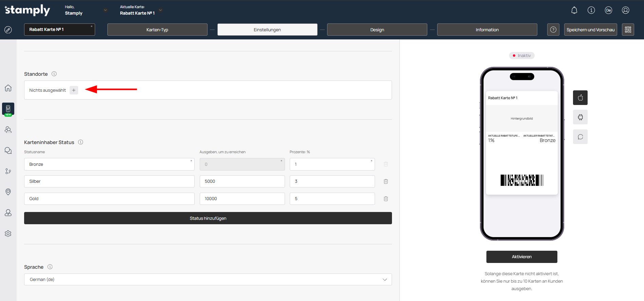Open the notifications bell icon
This screenshot has width=644, height=301.
[x=574, y=10]
